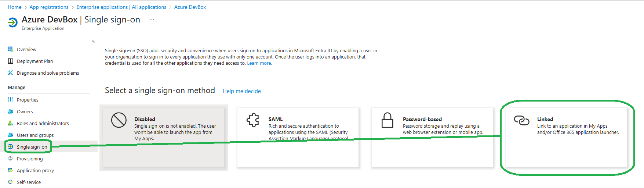
Task: Click the Users and groups icon
Action: (x=10, y=135)
